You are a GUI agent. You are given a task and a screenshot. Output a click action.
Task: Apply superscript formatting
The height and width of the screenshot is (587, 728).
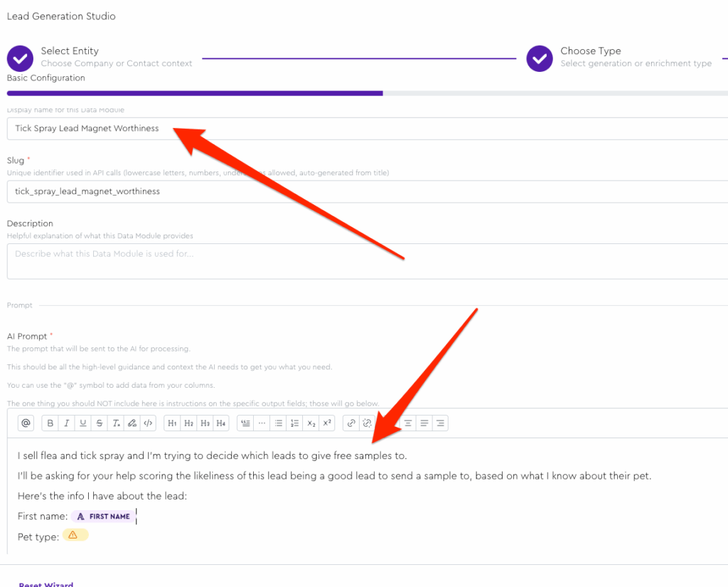[x=327, y=423]
